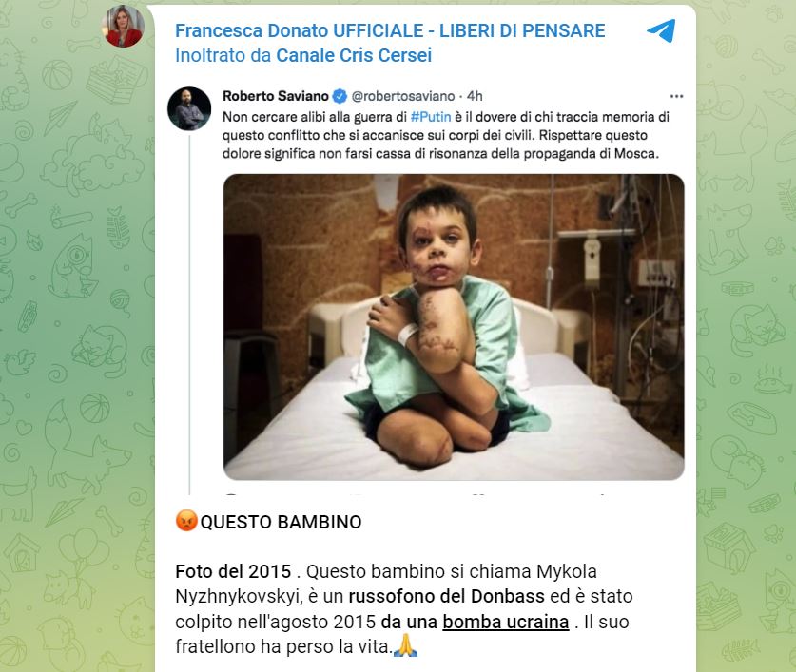Click the angry face emoji
Image resolution: width=796 pixels, height=672 pixels.
pos(186,521)
